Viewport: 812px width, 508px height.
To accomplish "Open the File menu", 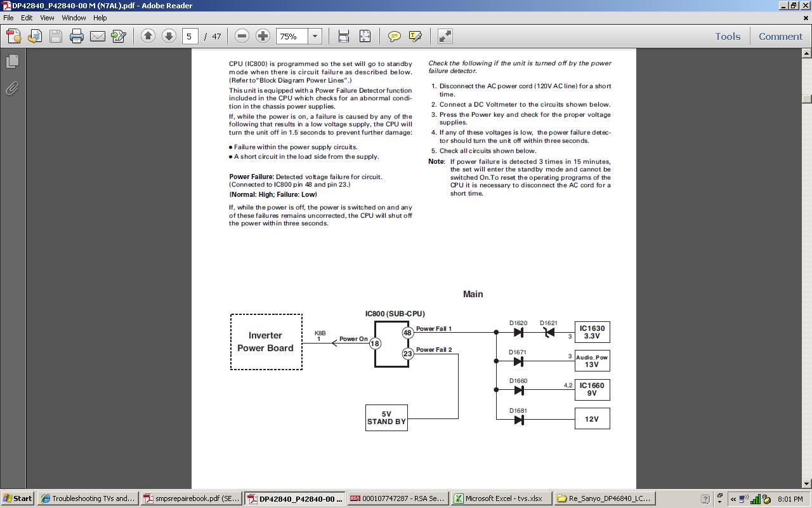I will [8, 18].
